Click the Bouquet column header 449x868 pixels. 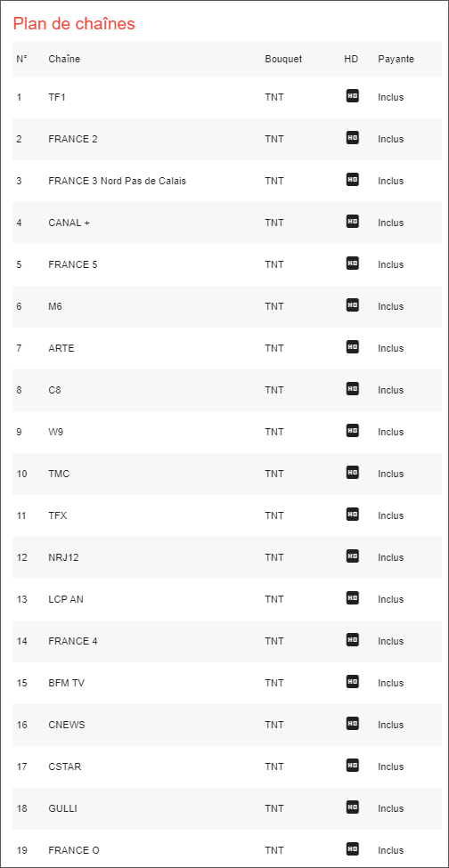tap(283, 59)
